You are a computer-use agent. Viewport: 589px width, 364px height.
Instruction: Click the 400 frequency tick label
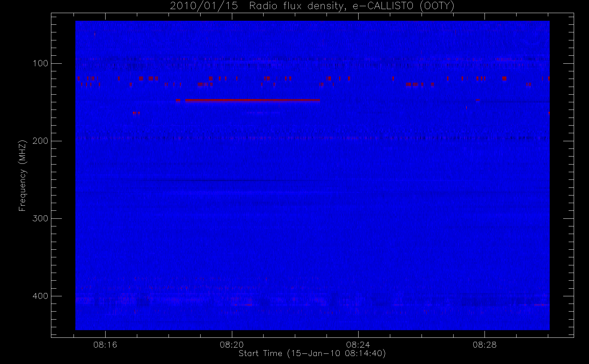pyautogui.click(x=40, y=296)
